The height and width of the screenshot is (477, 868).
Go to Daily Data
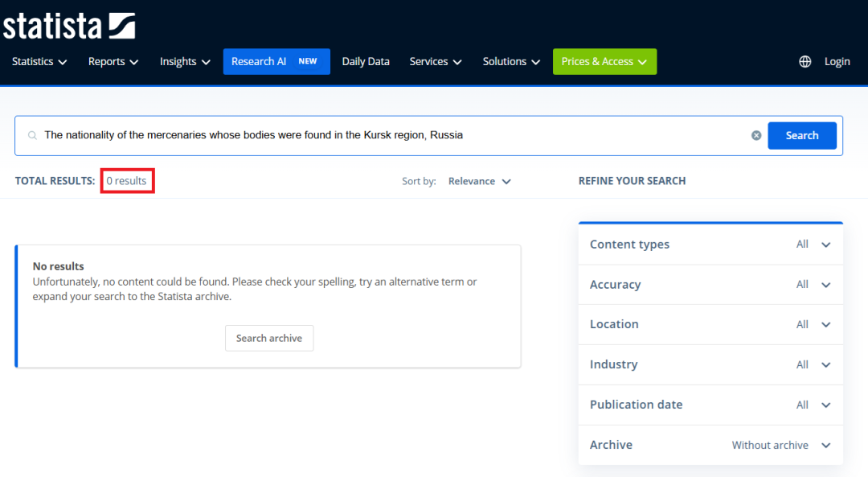[366, 61]
